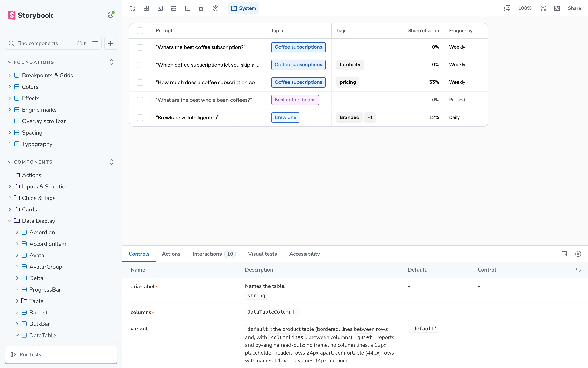The width and height of the screenshot is (588, 368).
Task: Close the addon panel with X icon
Action: (578, 254)
